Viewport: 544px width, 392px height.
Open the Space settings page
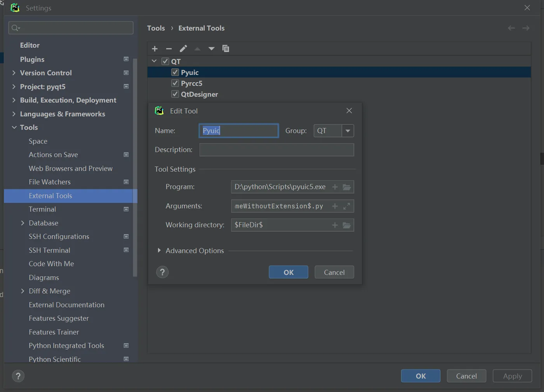[38, 141]
